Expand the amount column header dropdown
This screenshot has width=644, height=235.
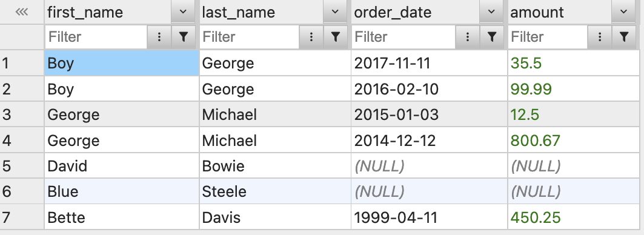[x=624, y=12]
